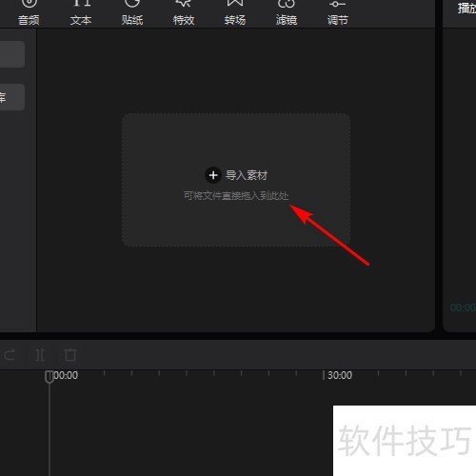The height and width of the screenshot is (476, 476).
Task: Click the 播放 player panel title
Action: [x=466, y=9]
